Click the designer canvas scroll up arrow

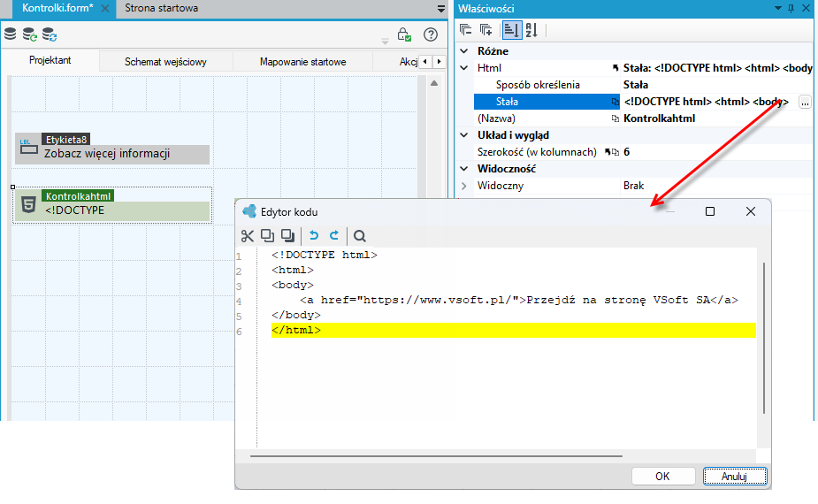434,83
